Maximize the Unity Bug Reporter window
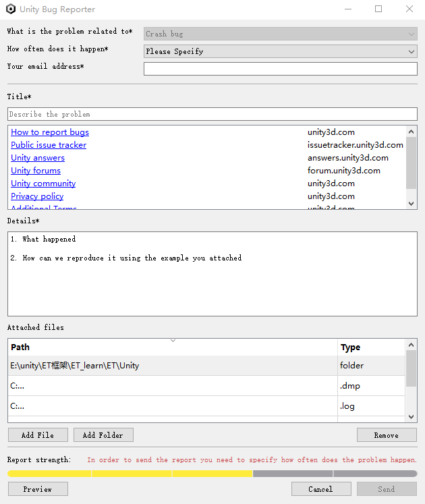The image size is (425, 504). pos(378,9)
